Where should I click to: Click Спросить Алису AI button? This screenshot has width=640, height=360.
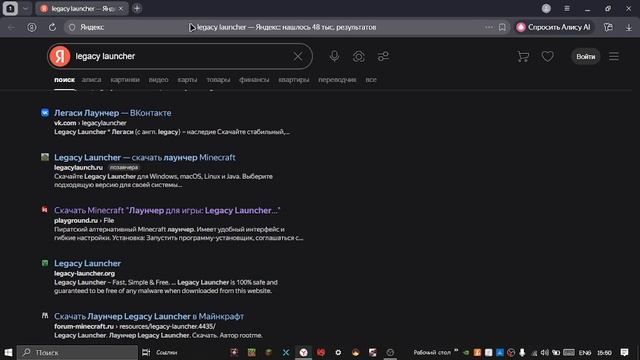click(553, 27)
